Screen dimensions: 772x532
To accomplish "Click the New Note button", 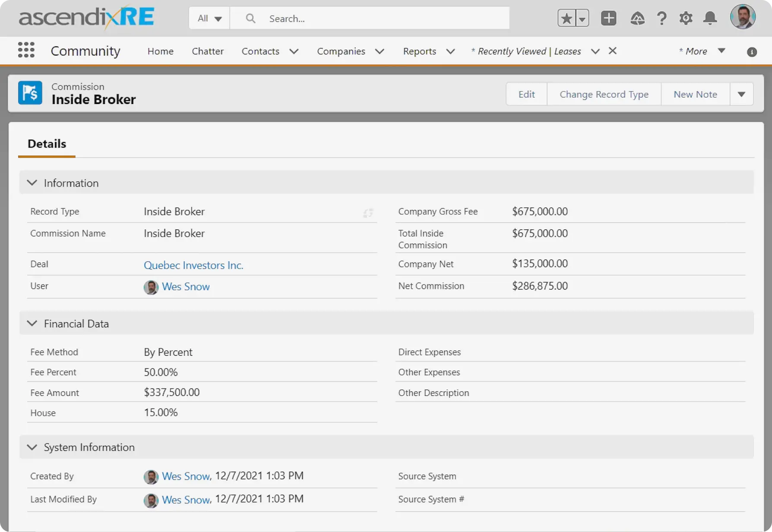I will (x=695, y=94).
